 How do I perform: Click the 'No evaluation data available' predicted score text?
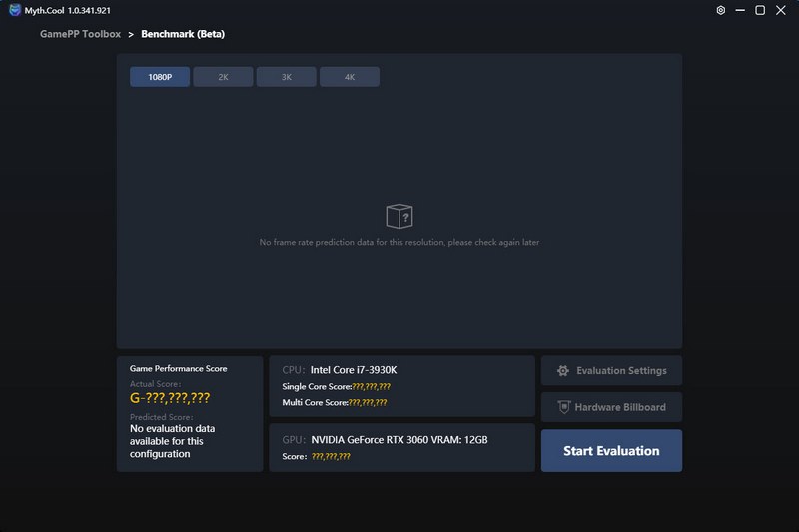coord(172,441)
